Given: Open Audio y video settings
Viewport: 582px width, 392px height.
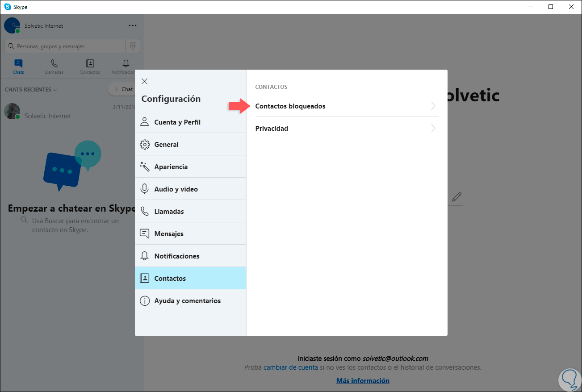Looking at the screenshot, I should 191,189.
